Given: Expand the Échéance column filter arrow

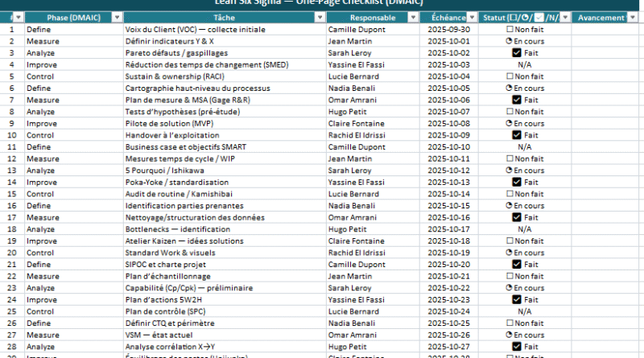Looking at the screenshot, I should click(472, 17).
